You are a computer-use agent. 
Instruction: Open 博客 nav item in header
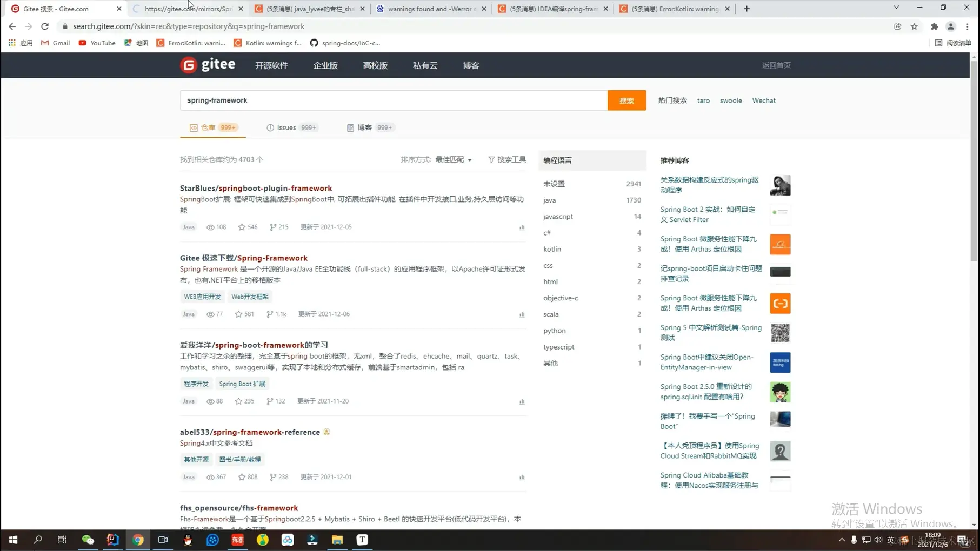(471, 65)
